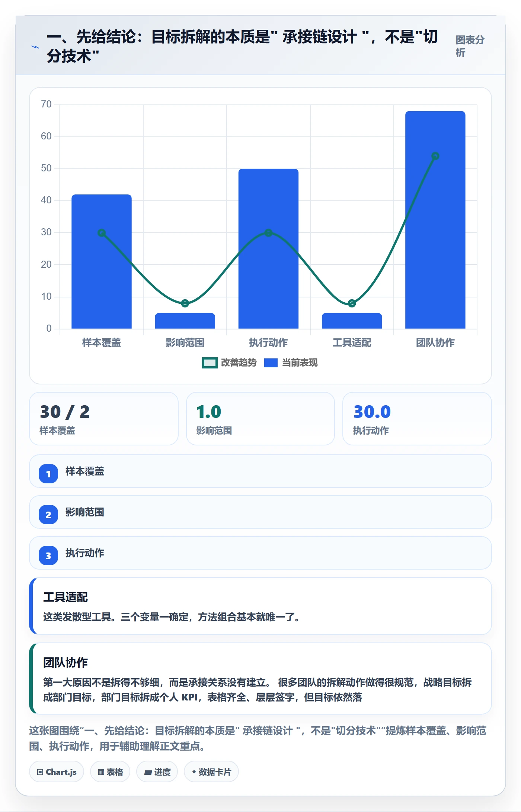The height and width of the screenshot is (812, 521).
Task: Select the 30 / 2 样本覆盖 data card
Action: point(104,419)
